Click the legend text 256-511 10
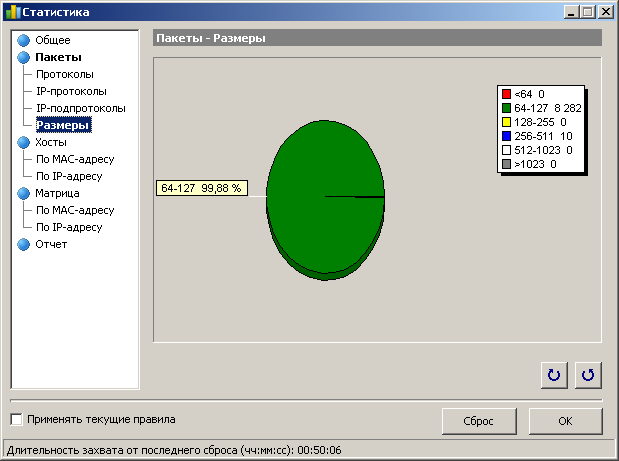 [x=543, y=136]
